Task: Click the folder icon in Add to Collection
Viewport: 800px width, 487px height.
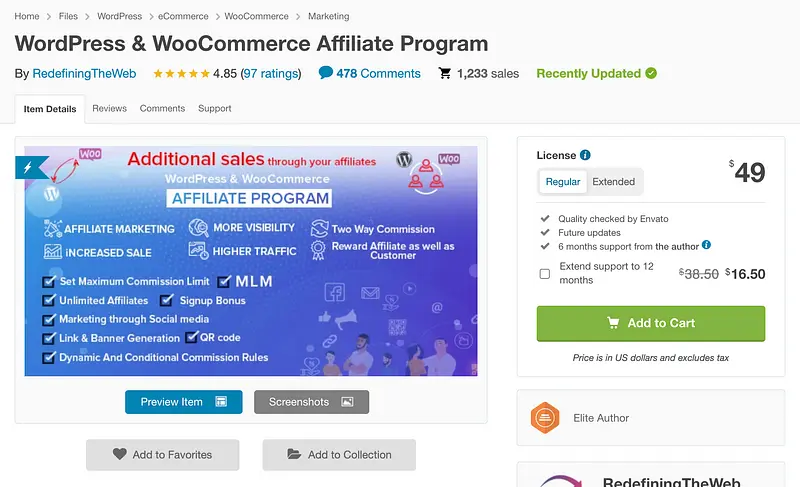Action: coord(294,454)
